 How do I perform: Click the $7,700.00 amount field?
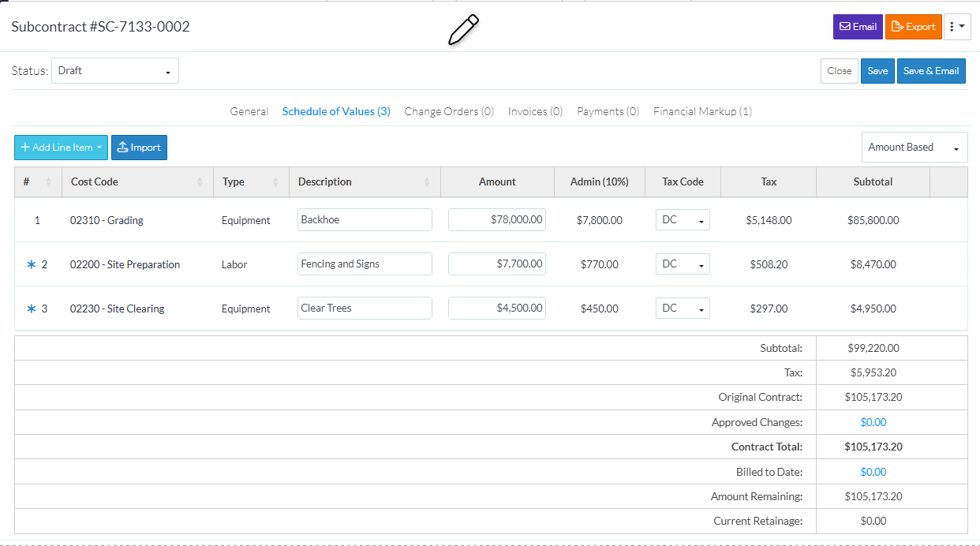[x=497, y=264]
